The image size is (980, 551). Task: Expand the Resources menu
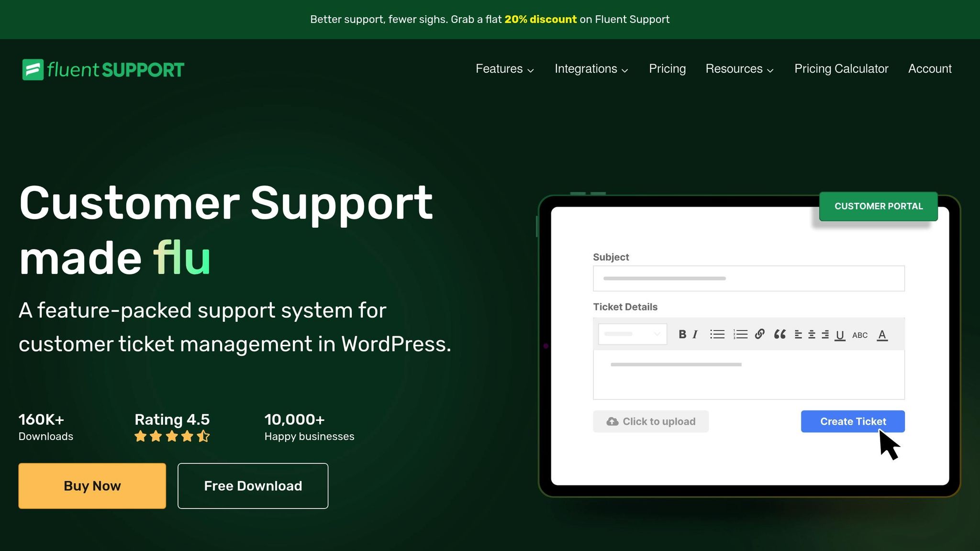[x=739, y=69]
